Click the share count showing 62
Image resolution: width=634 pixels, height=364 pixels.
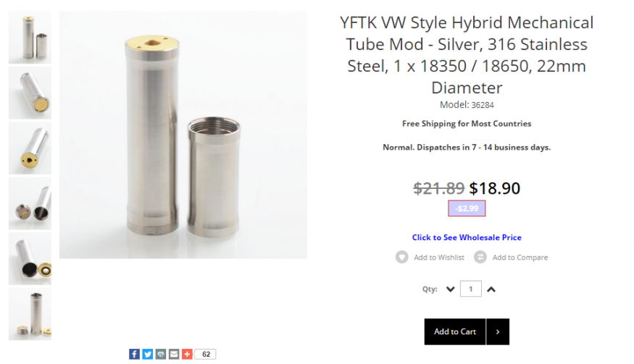205,355
